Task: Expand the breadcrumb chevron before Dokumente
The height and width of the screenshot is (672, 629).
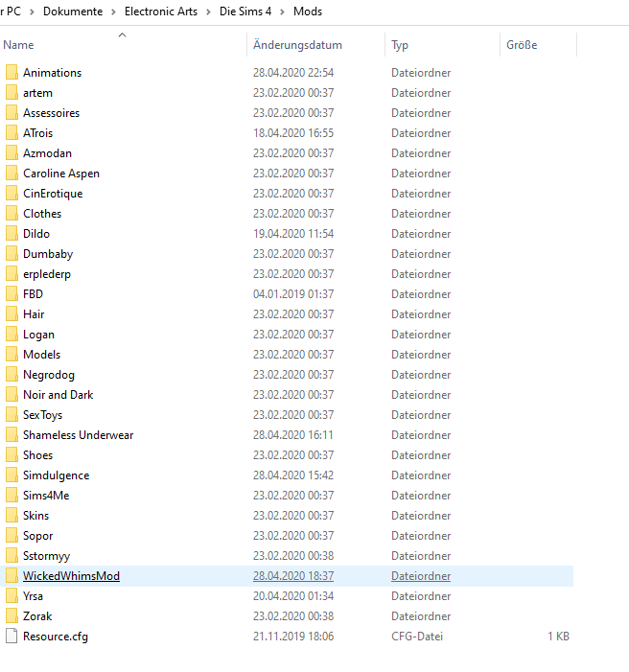Action: coord(33,12)
